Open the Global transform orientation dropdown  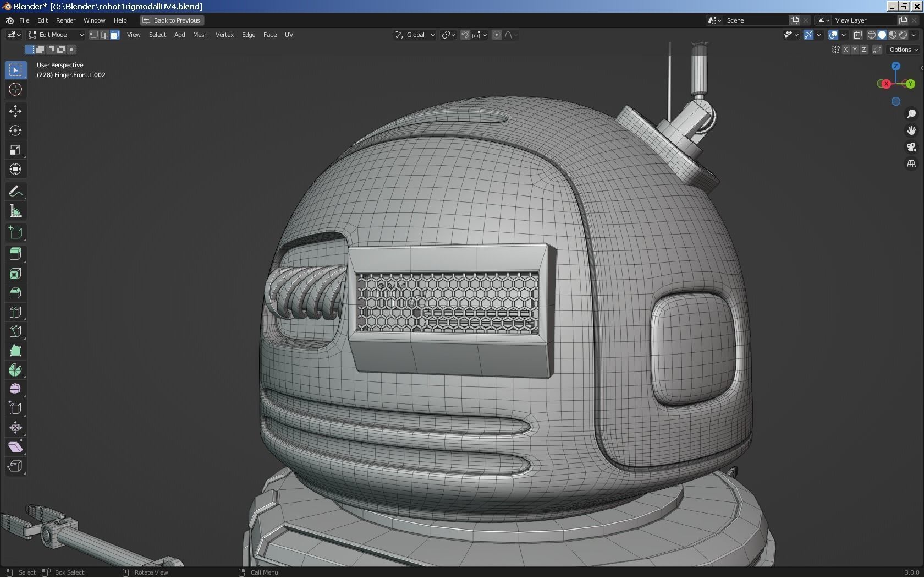(x=415, y=35)
